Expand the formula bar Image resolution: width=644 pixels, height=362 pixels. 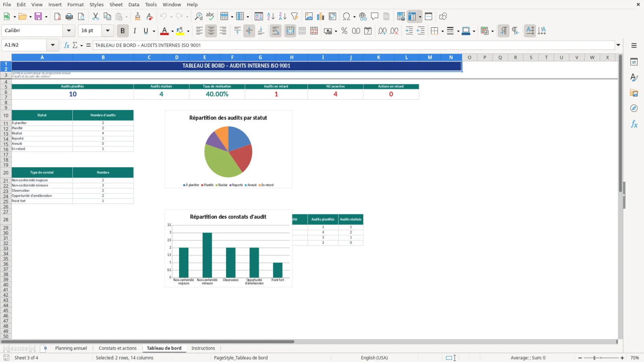[x=619, y=45]
